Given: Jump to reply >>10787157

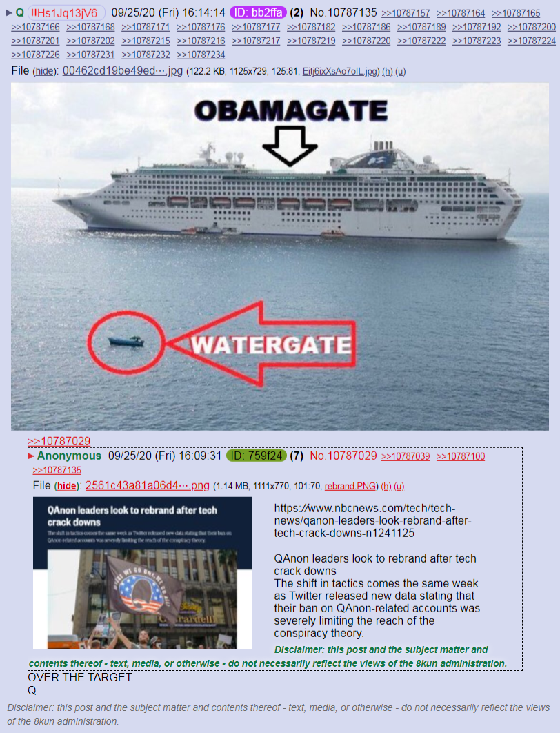Looking at the screenshot, I should [406, 14].
